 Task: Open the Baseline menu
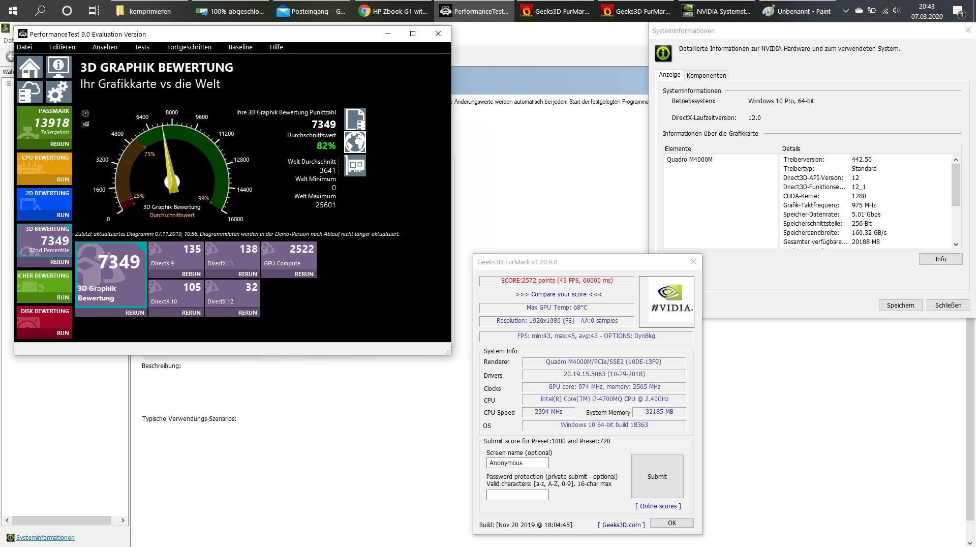pyautogui.click(x=241, y=47)
